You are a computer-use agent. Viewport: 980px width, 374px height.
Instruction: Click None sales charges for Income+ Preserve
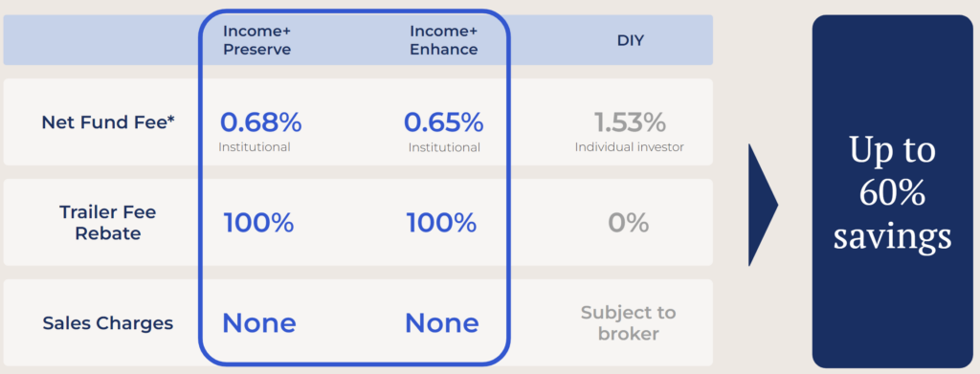click(x=258, y=322)
